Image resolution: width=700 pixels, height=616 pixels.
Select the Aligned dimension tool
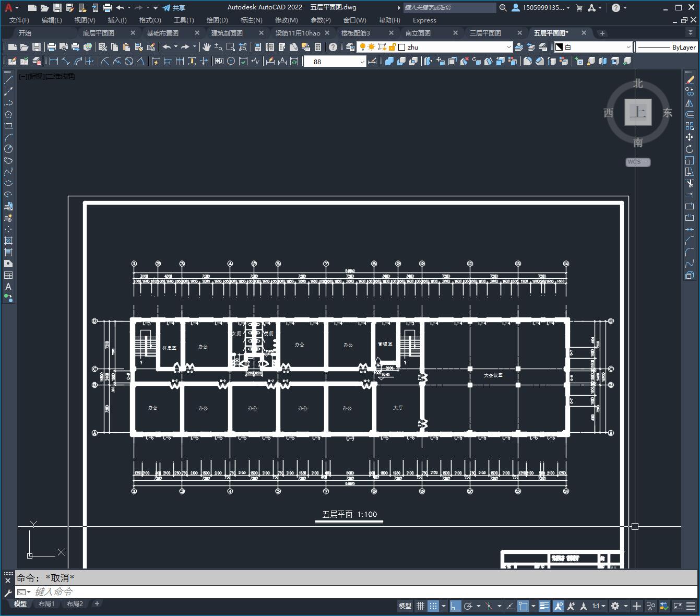(66, 62)
